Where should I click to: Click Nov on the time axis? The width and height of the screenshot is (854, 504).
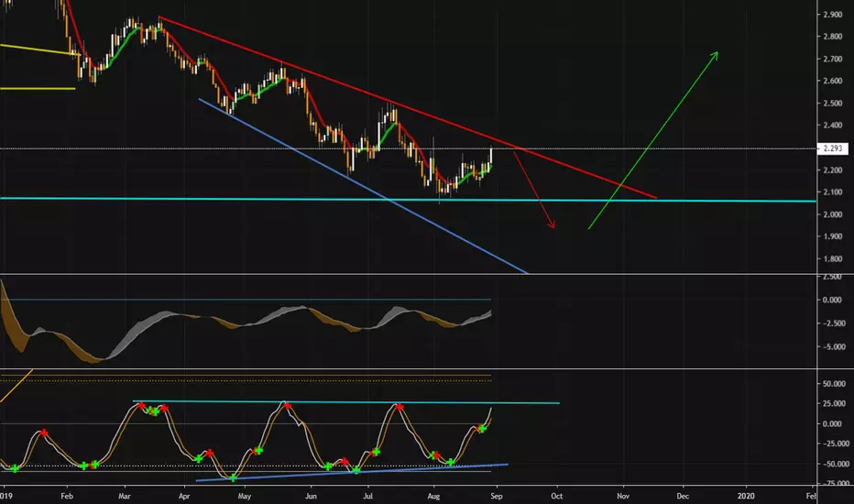(x=623, y=496)
